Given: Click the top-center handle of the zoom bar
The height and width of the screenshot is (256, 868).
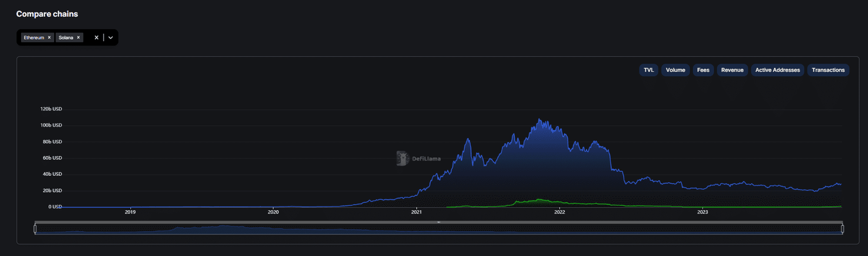Looking at the screenshot, I should coord(438,222).
